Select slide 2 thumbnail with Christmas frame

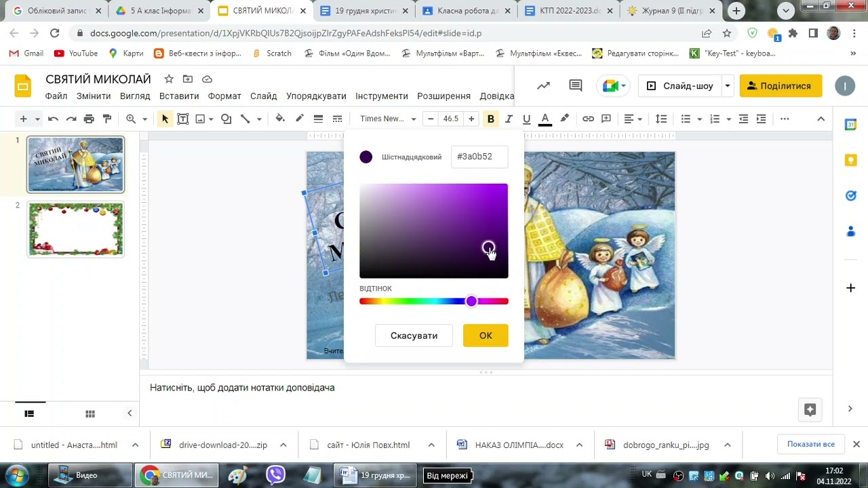click(x=75, y=230)
